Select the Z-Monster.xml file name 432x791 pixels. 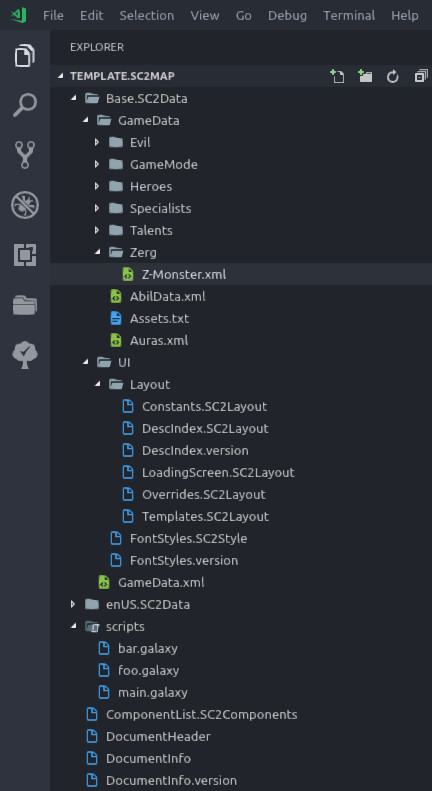click(184, 275)
